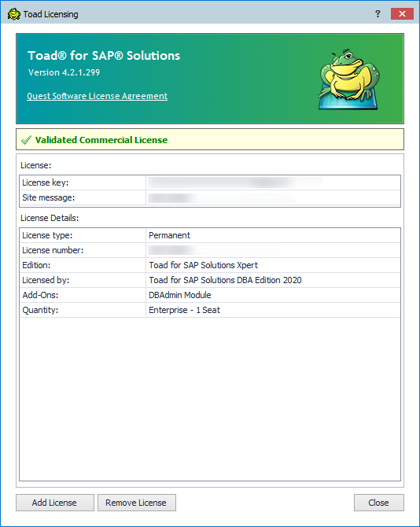Click the Quantity Enterprise 1 Seat row
The width and height of the screenshot is (420, 527).
[210, 310]
